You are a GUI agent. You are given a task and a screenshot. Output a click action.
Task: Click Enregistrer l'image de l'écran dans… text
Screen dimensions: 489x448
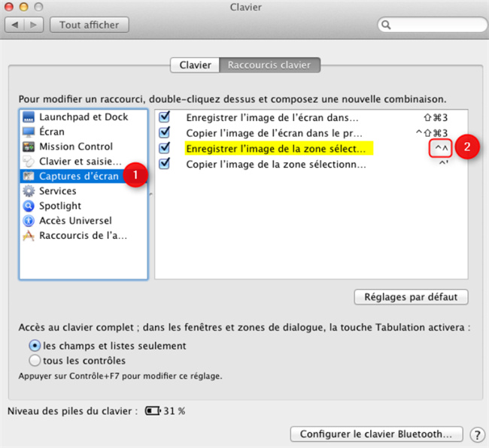point(272,117)
